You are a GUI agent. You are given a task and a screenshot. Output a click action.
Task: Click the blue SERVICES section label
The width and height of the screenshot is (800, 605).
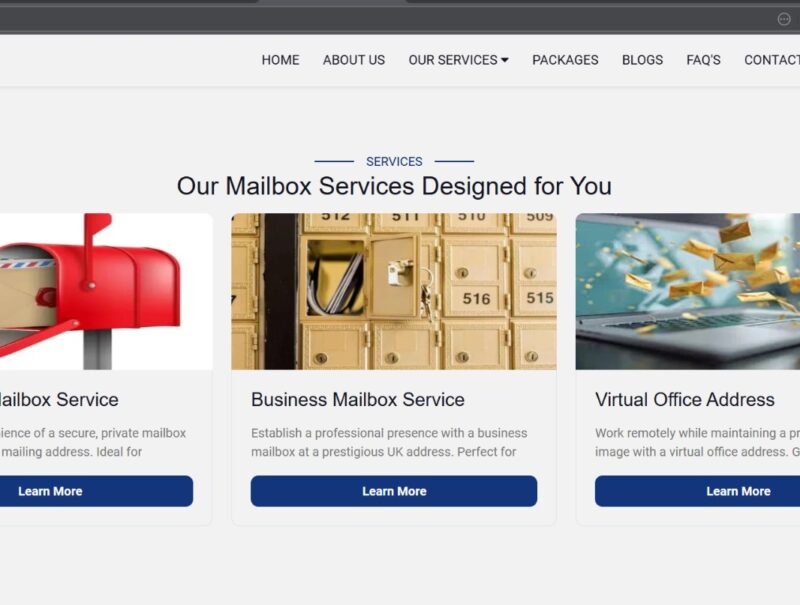coord(394,162)
